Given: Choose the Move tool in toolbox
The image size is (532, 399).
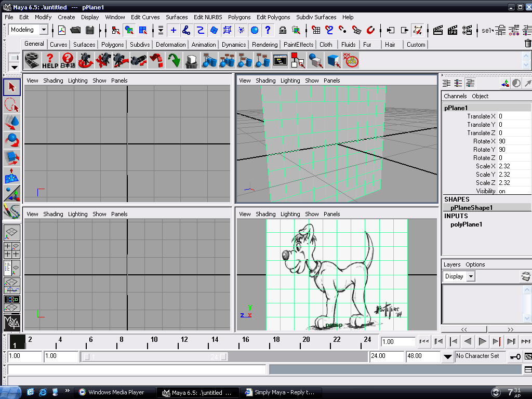Looking at the screenshot, I should (12, 123).
